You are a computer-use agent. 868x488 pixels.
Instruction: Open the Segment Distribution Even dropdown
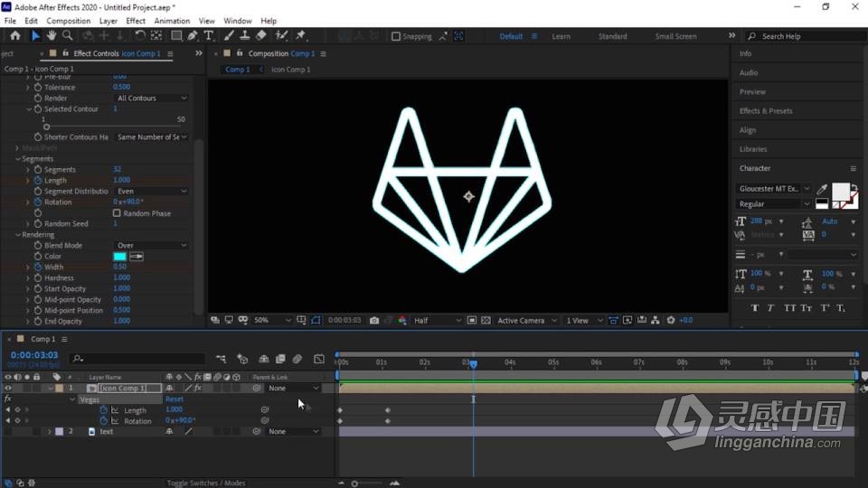[x=152, y=191]
